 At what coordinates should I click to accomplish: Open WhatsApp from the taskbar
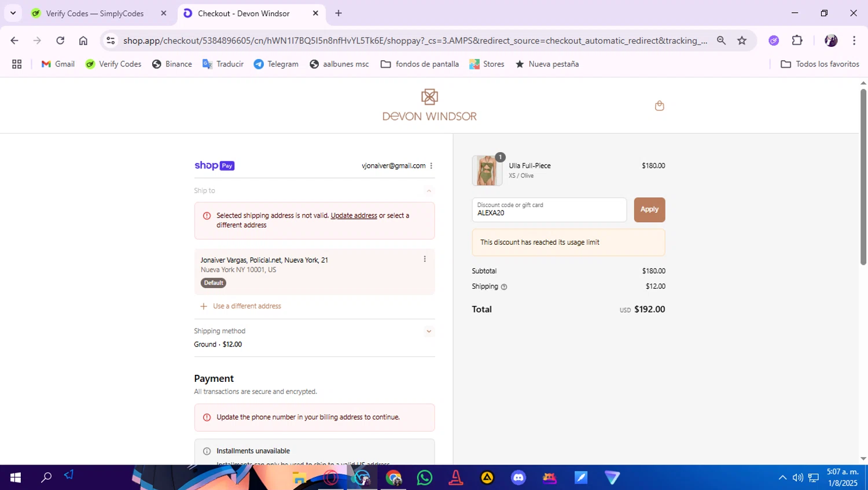pos(425,478)
